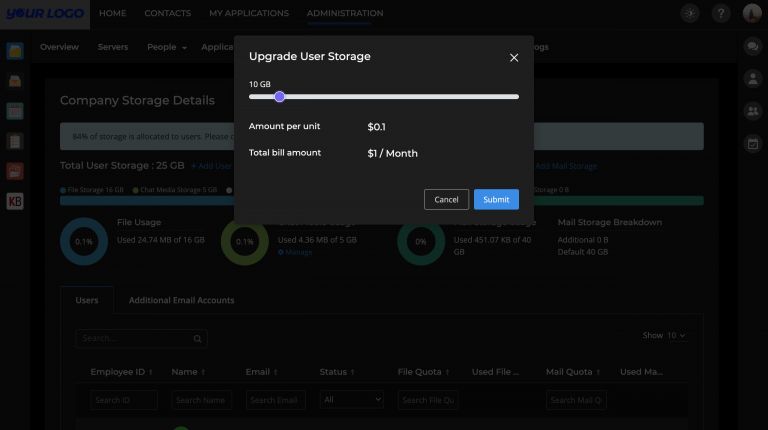This screenshot has height=430, width=768.
Task: Open the user profile avatar
Action: (752, 13)
